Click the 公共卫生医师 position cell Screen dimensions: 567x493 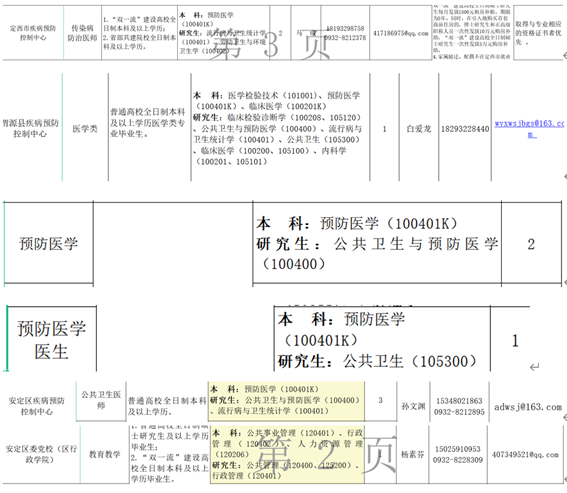click(x=101, y=400)
